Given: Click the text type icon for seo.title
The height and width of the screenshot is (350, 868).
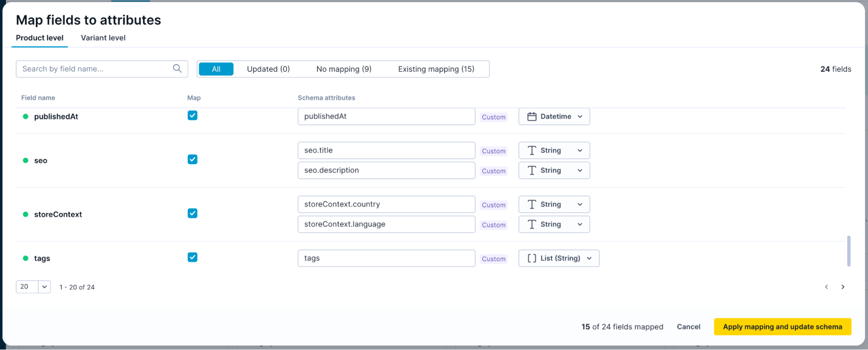Looking at the screenshot, I should (531, 150).
